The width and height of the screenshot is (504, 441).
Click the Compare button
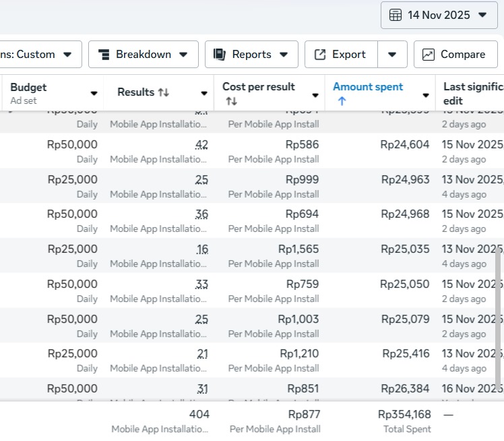[x=458, y=55]
